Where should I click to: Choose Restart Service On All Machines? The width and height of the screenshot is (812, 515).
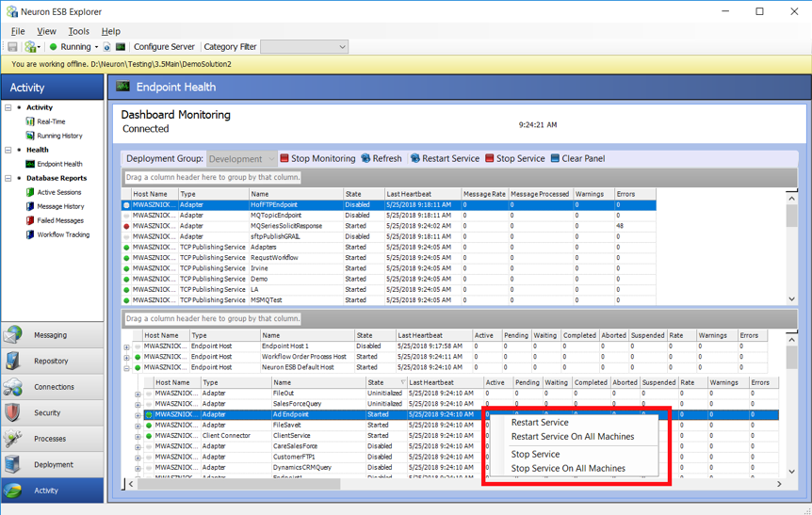coord(574,436)
